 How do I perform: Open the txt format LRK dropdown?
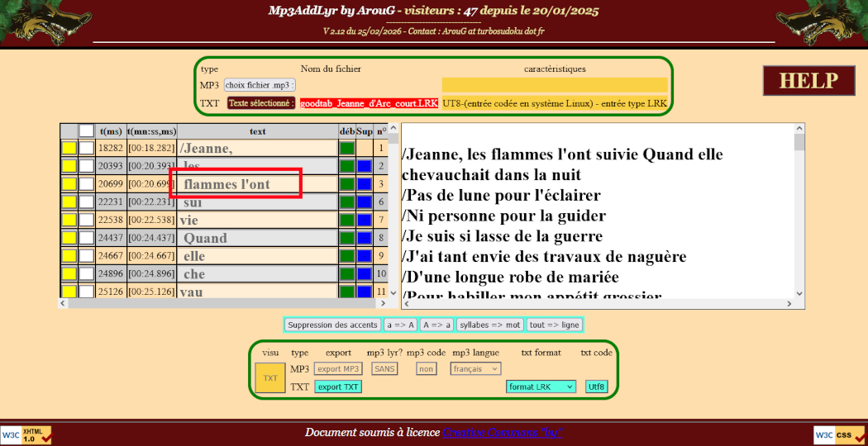tap(541, 387)
